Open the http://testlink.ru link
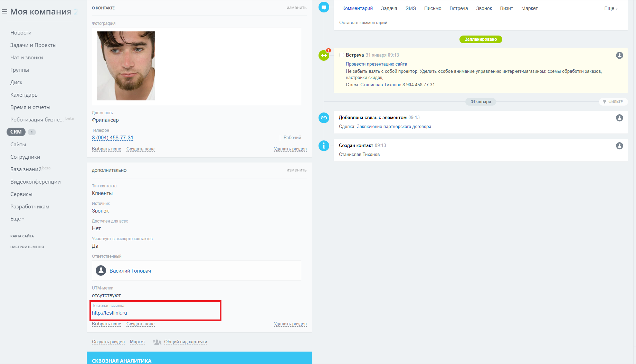Screen dimensions: 636x364 tap(110, 313)
